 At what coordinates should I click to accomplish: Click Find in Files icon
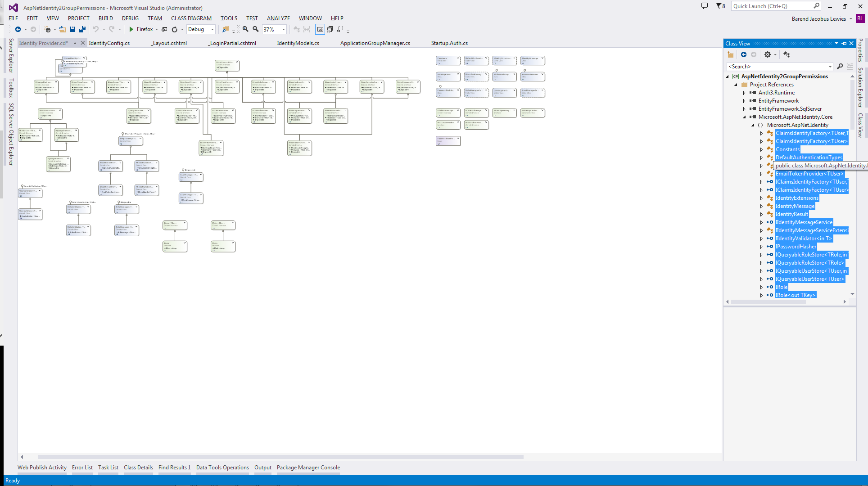pos(226,29)
